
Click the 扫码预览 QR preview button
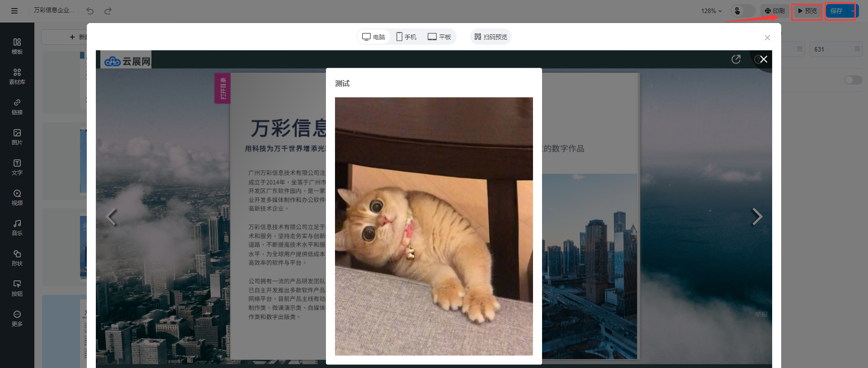(x=491, y=37)
